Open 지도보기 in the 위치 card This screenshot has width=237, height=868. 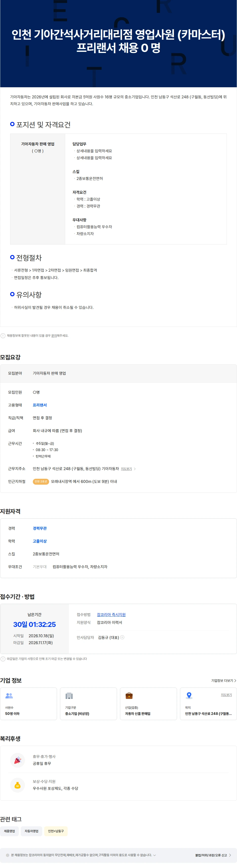click(x=226, y=695)
